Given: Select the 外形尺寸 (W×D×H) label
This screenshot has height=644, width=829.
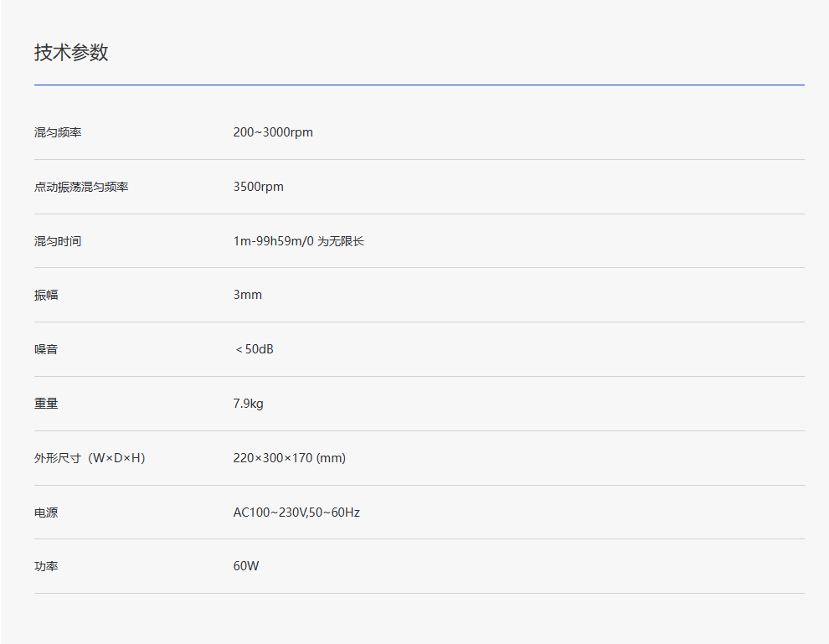Looking at the screenshot, I should (x=90, y=458).
